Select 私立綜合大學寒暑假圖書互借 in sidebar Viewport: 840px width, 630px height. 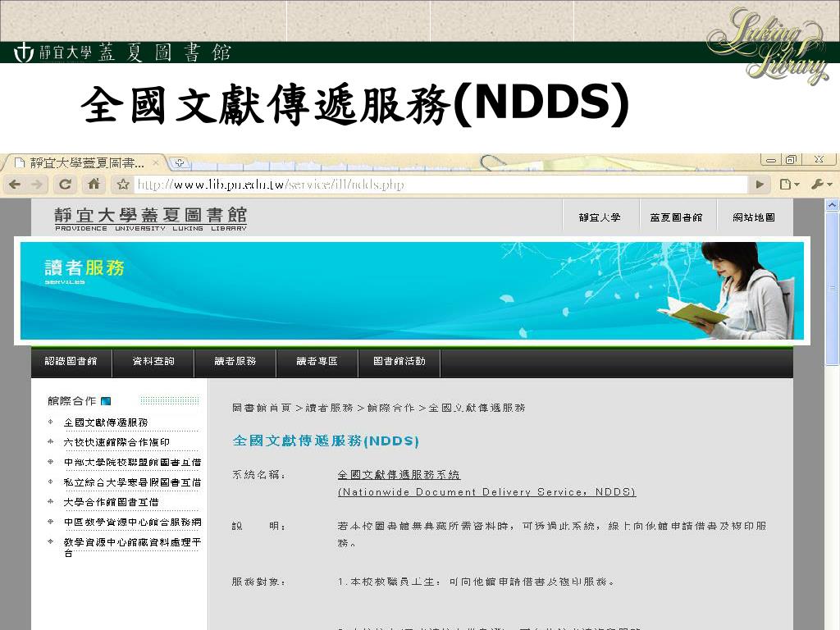pos(132,482)
